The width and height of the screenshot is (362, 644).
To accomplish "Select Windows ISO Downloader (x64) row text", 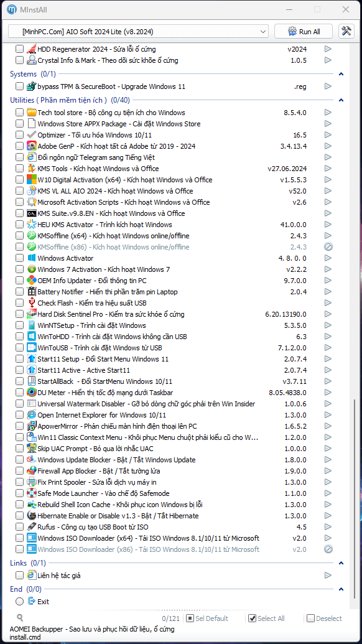I will (148, 538).
